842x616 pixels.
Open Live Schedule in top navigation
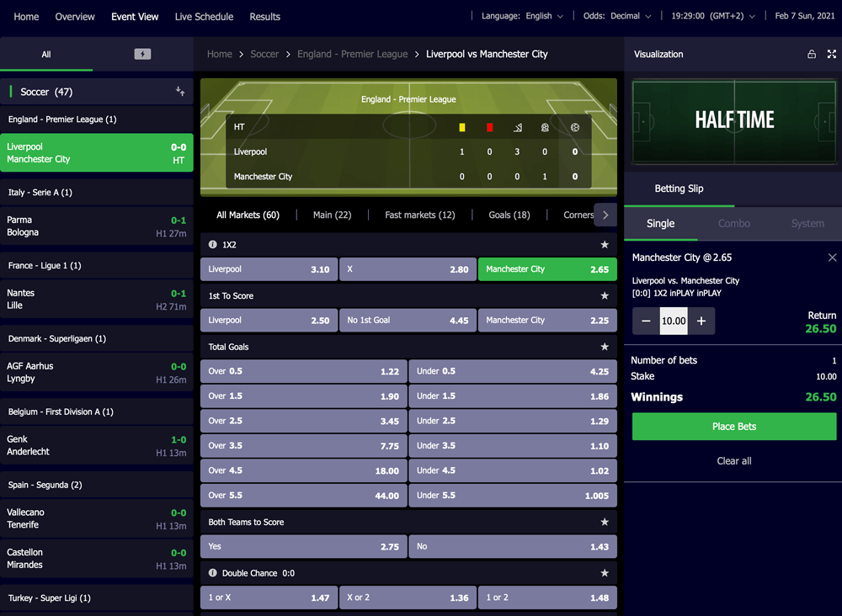coord(204,17)
